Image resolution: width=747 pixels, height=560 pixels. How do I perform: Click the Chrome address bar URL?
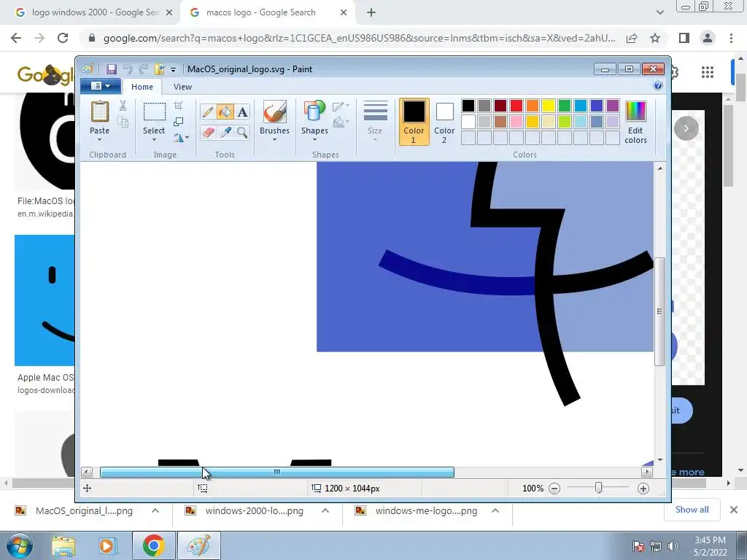(x=359, y=38)
